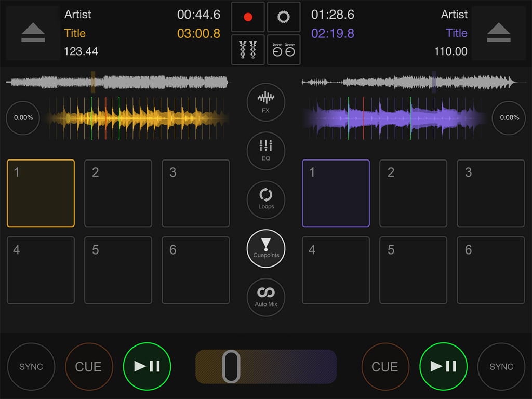Reset left deck pitch to 0.00%
Viewport: 532px width, 399px height.
click(22, 118)
